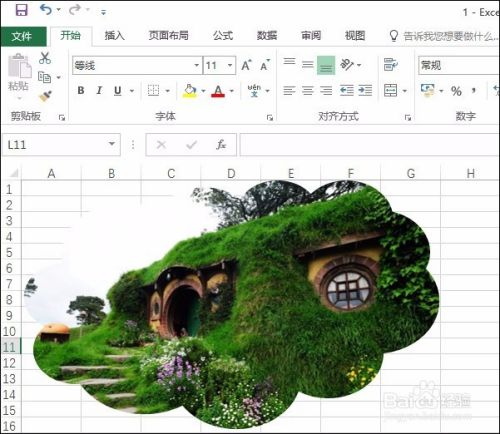Open the 数据 (Data) tab

coord(267,35)
